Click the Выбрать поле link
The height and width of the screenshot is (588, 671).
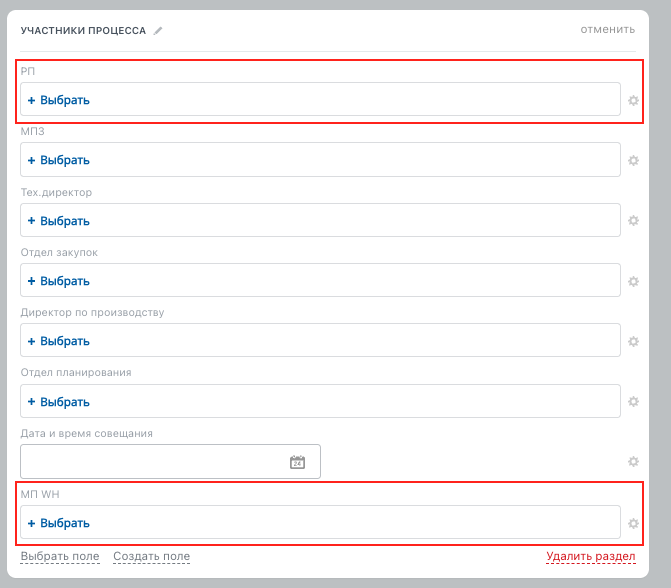pos(60,556)
